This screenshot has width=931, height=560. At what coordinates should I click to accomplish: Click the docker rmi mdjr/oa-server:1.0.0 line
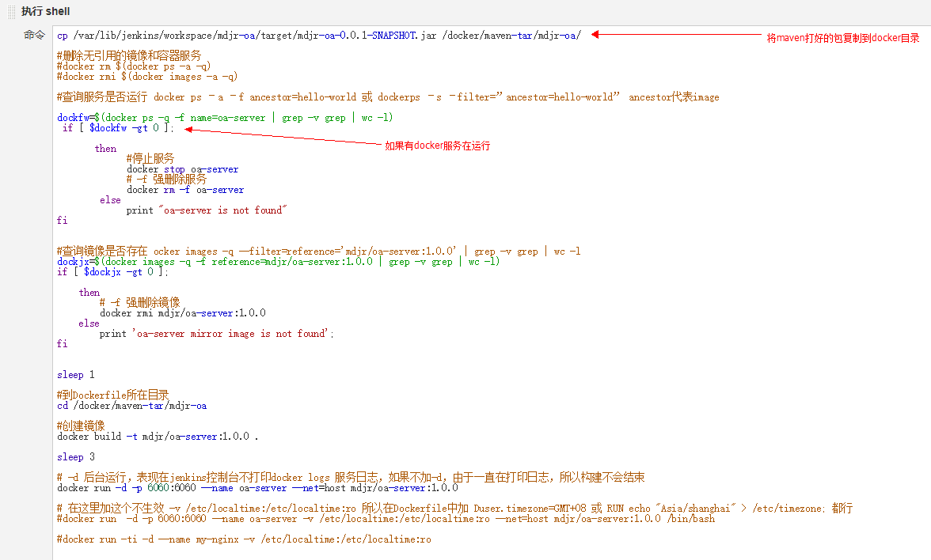click(x=182, y=312)
